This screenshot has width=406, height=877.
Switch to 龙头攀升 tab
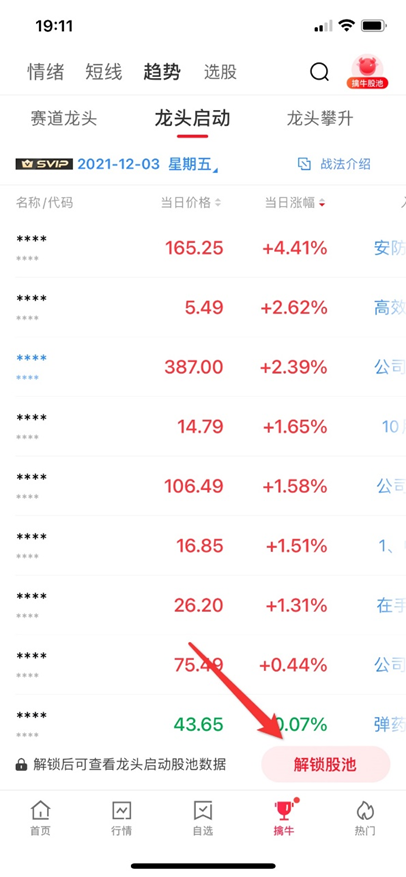coord(320,119)
